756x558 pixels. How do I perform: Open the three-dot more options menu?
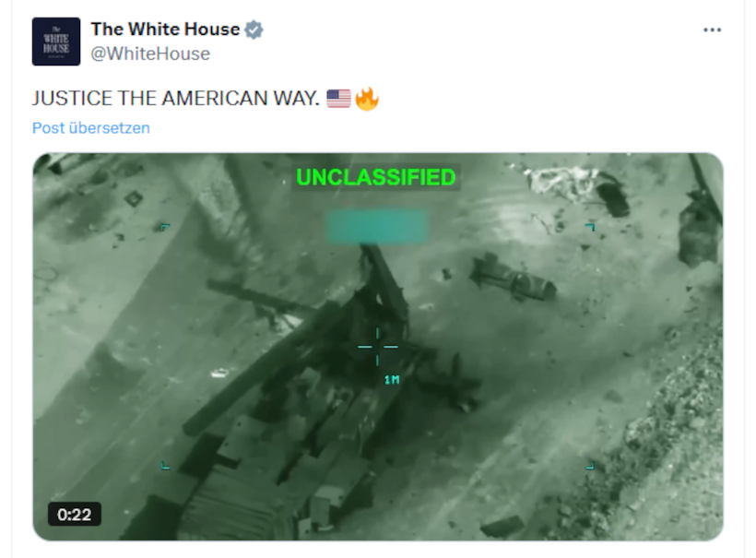[712, 30]
